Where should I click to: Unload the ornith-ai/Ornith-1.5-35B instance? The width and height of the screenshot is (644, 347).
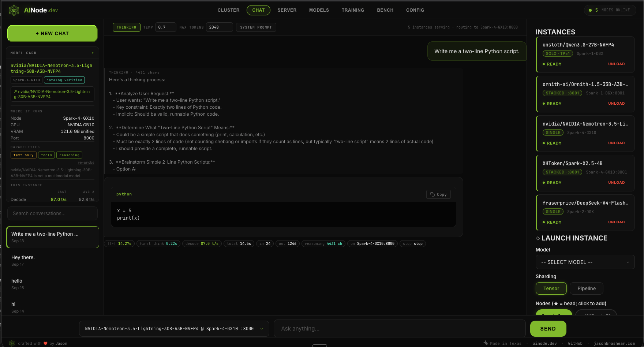click(x=616, y=104)
